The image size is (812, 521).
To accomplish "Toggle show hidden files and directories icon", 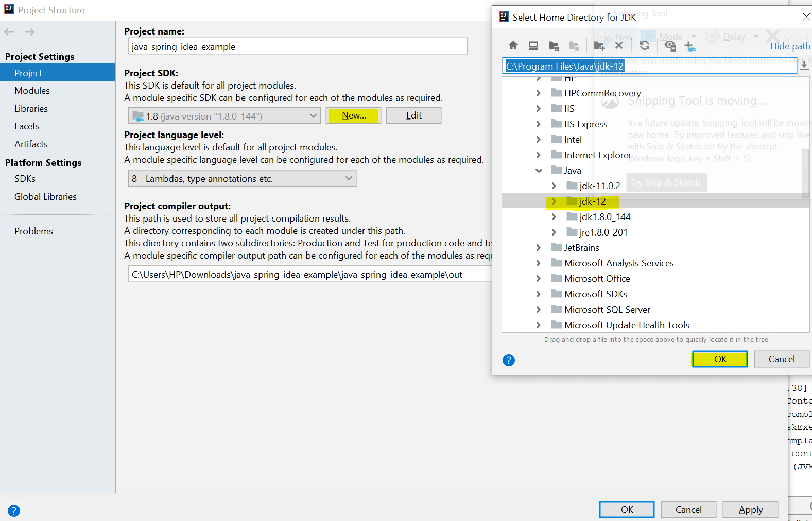I will [x=670, y=45].
